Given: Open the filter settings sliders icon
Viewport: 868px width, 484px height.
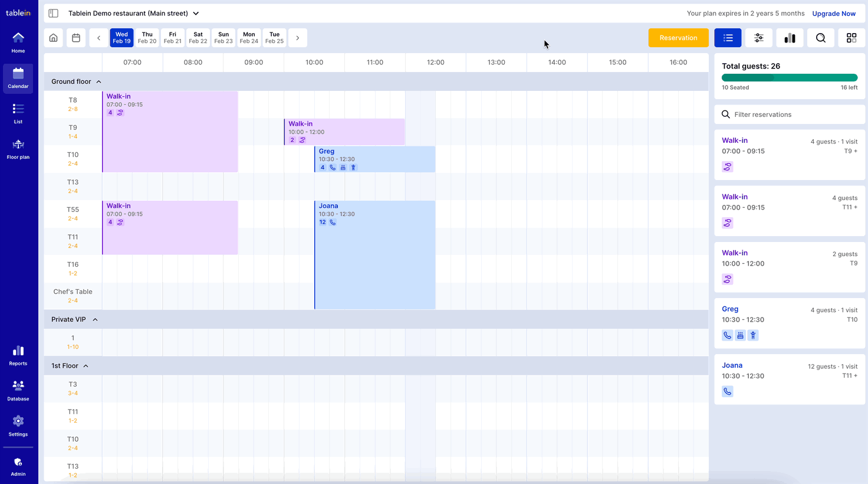Looking at the screenshot, I should click(x=758, y=38).
